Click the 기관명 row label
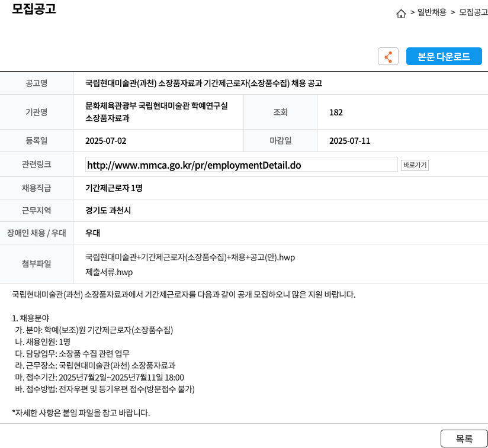Viewport: 488px width, 448px height. click(36, 112)
